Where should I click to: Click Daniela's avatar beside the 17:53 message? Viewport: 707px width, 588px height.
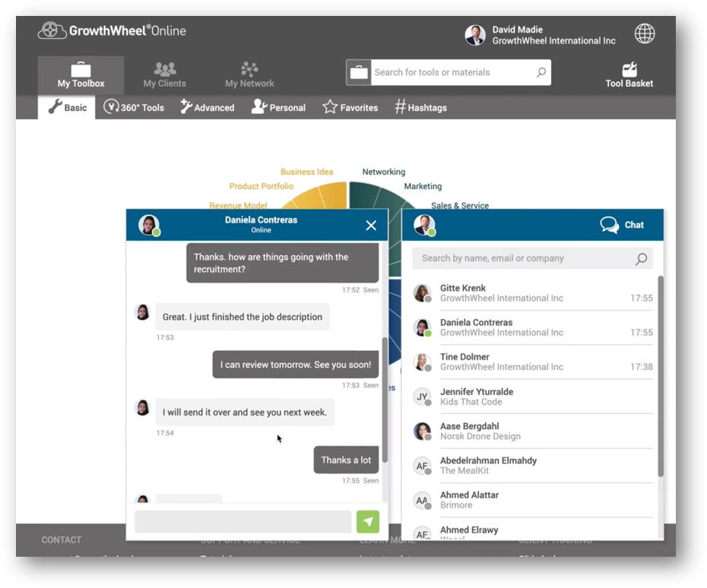coord(142,311)
